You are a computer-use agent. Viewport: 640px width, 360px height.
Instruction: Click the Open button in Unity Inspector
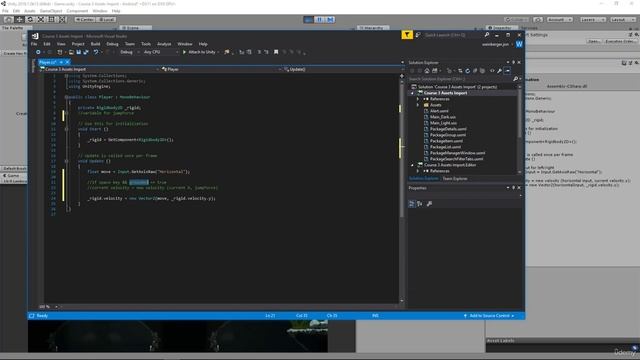pyautogui.click(x=594, y=41)
